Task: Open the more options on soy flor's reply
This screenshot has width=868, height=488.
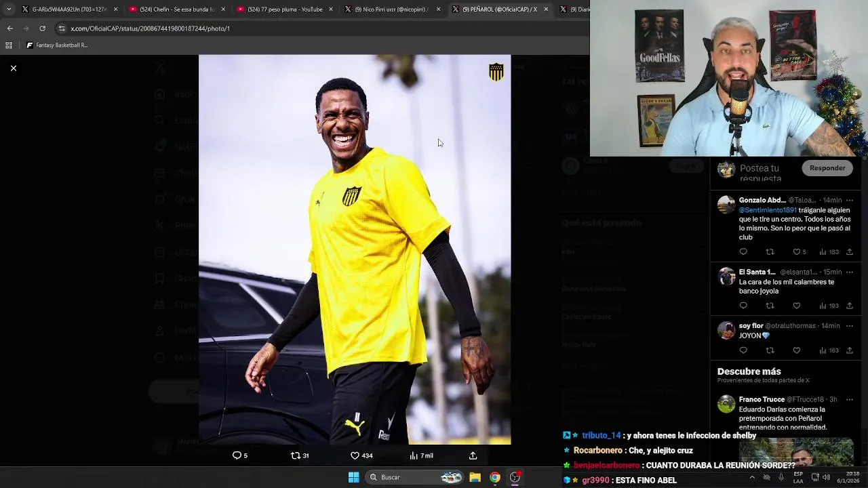Action: (850, 326)
